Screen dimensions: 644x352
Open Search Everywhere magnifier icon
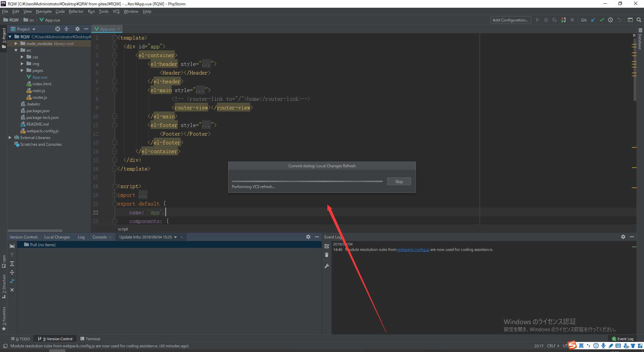pos(639,20)
